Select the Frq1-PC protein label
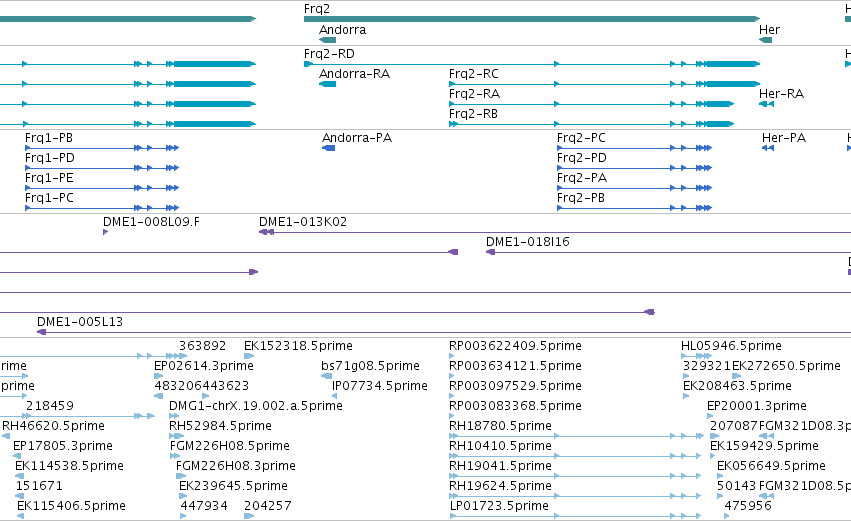This screenshot has width=851, height=521. 49,198
